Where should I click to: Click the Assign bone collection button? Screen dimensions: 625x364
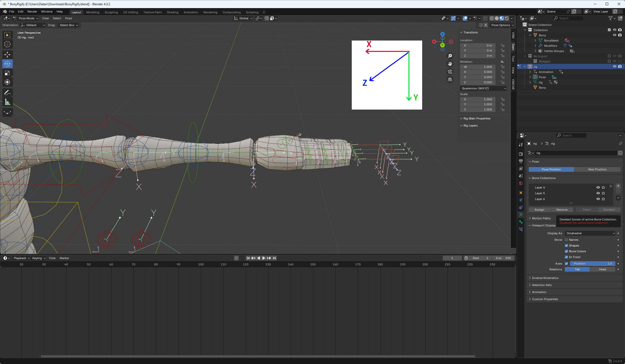[x=539, y=210]
